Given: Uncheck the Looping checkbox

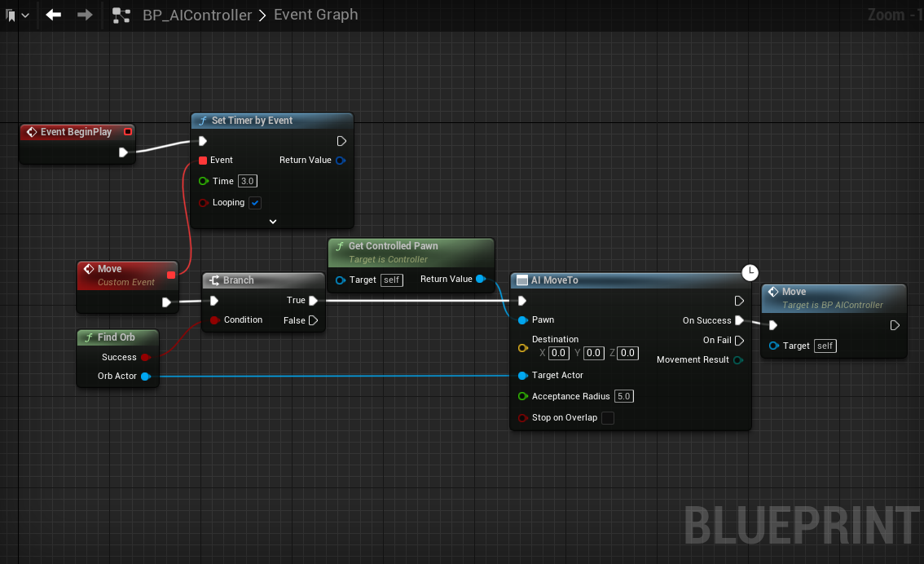Looking at the screenshot, I should [255, 203].
